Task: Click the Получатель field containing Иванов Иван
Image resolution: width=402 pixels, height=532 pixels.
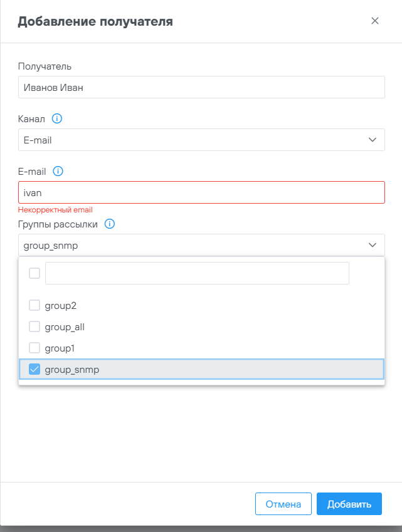Action: [201, 88]
